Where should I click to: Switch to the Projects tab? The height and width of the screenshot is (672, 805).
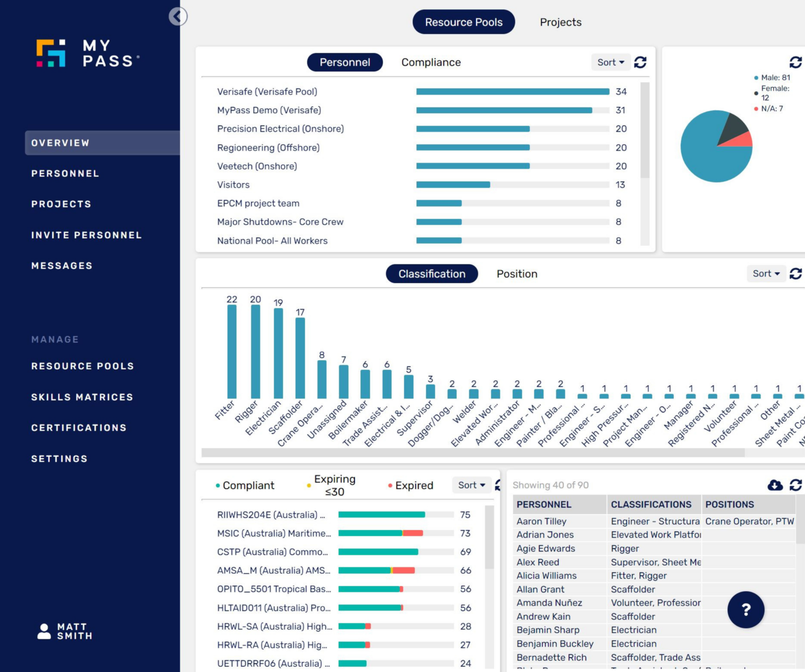pyautogui.click(x=560, y=22)
